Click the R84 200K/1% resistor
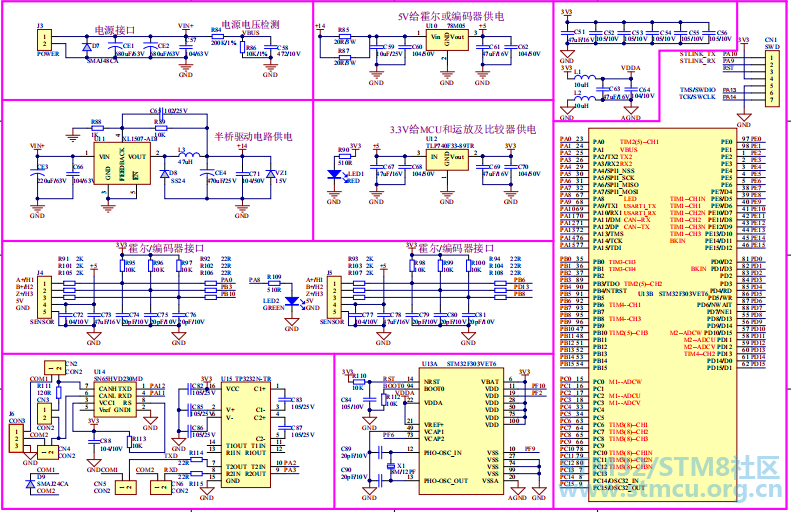791x512 pixels. 217,36
